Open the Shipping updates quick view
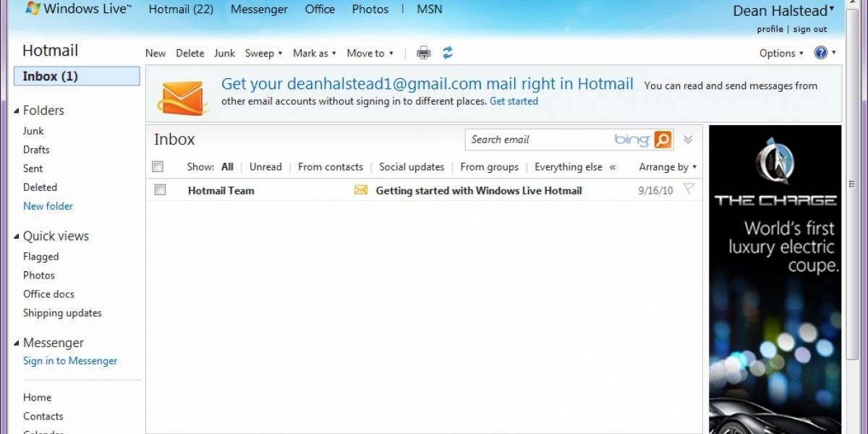This screenshot has width=868, height=434. tap(62, 313)
